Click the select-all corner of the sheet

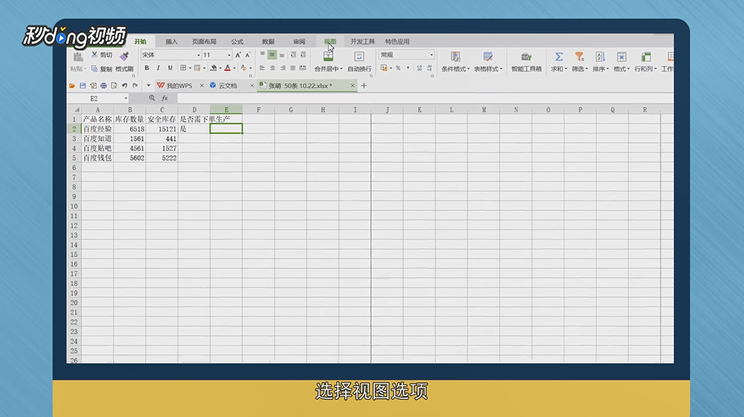[x=74, y=110]
